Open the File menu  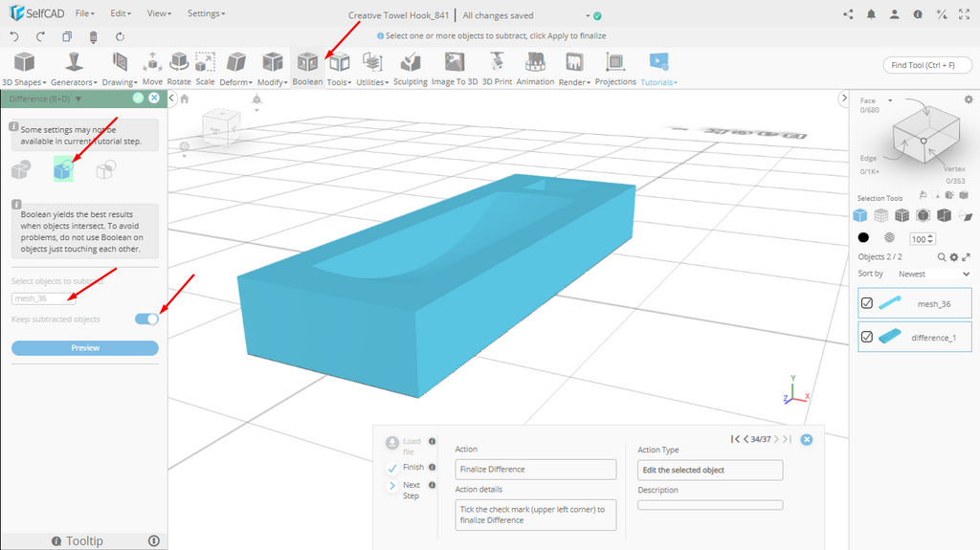[84, 13]
